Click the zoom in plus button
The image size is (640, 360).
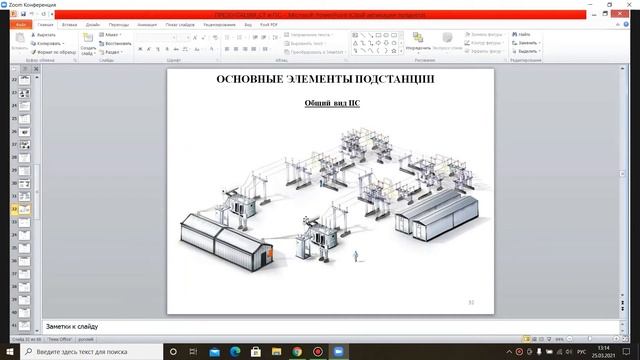tap(616, 339)
